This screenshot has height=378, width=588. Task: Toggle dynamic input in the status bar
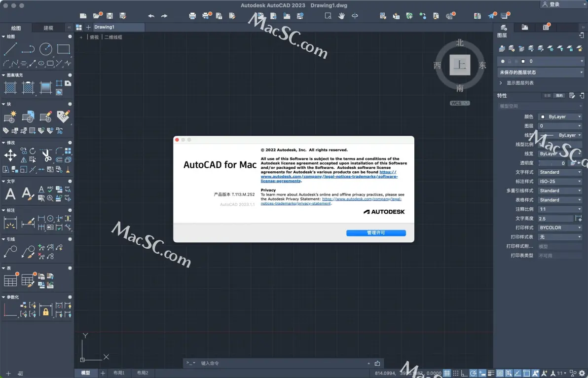pos(482,373)
